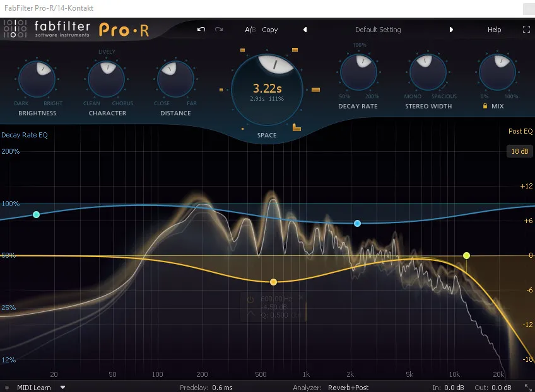Viewport: 535px width, 392px height.
Task: Toggle the MIDI Learn indicator dot
Action: 7,388
